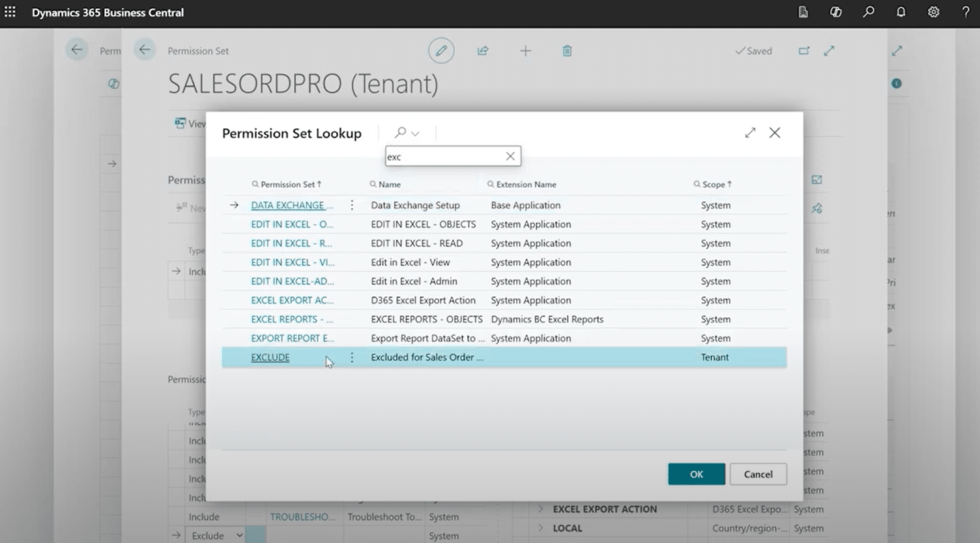Open the settings gear icon
The width and height of the screenshot is (980, 543).
pyautogui.click(x=933, y=12)
